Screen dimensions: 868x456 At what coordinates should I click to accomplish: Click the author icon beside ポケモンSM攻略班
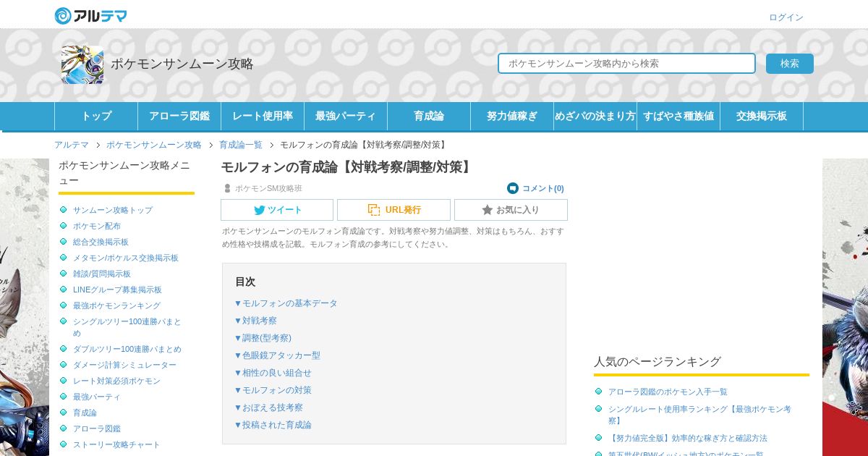(x=227, y=188)
